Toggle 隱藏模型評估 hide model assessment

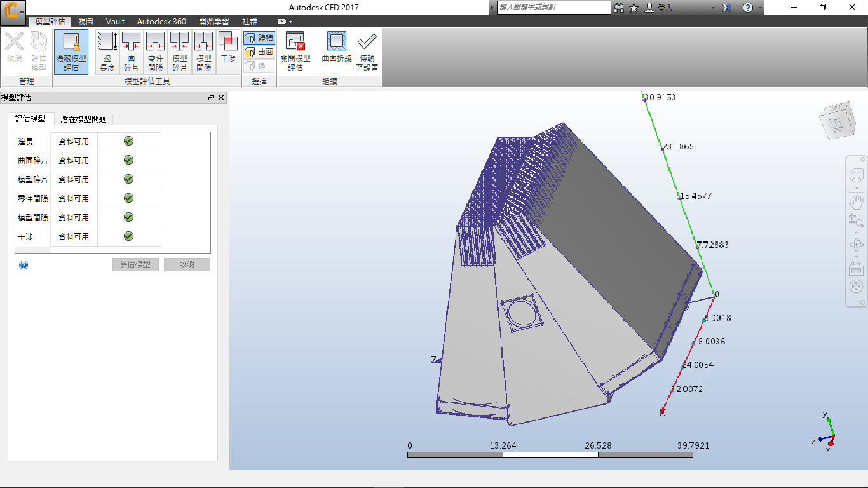point(71,52)
